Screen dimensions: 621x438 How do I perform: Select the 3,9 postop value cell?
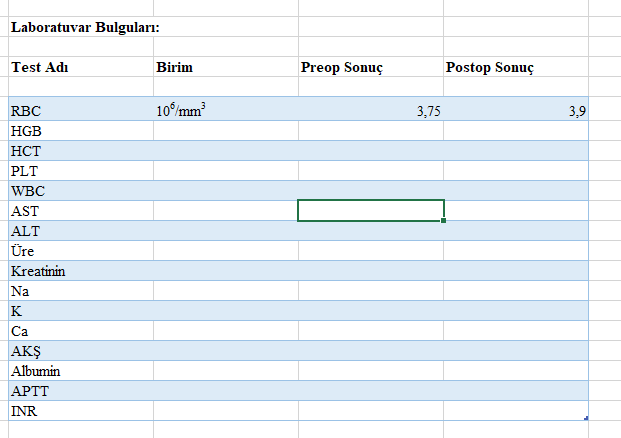click(x=516, y=110)
